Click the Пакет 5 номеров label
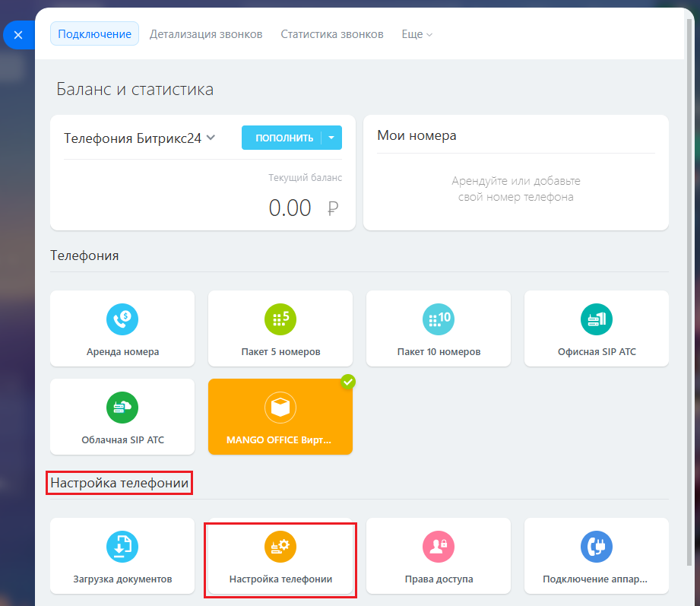This screenshot has width=700, height=606. [x=280, y=352]
